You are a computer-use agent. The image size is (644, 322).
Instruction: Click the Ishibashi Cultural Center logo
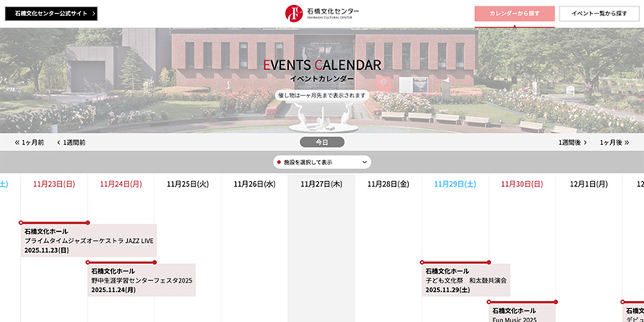tap(322, 13)
